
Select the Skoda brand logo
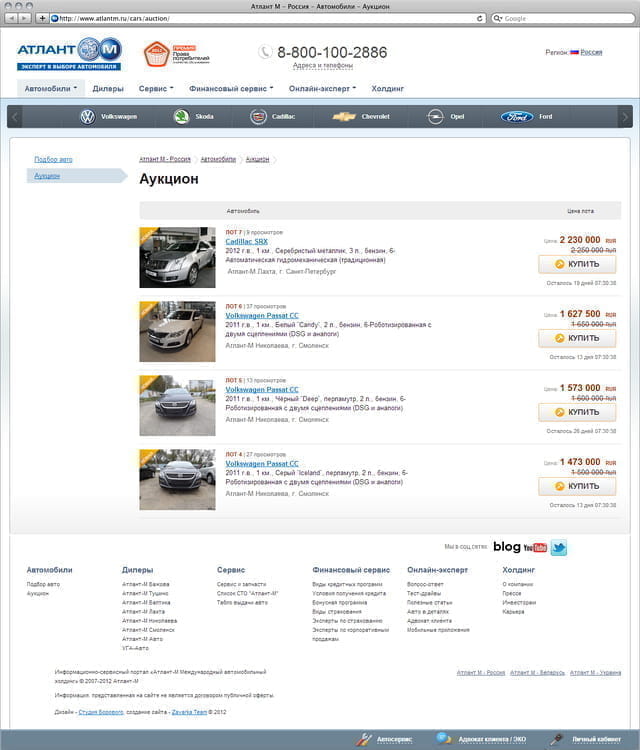point(181,117)
